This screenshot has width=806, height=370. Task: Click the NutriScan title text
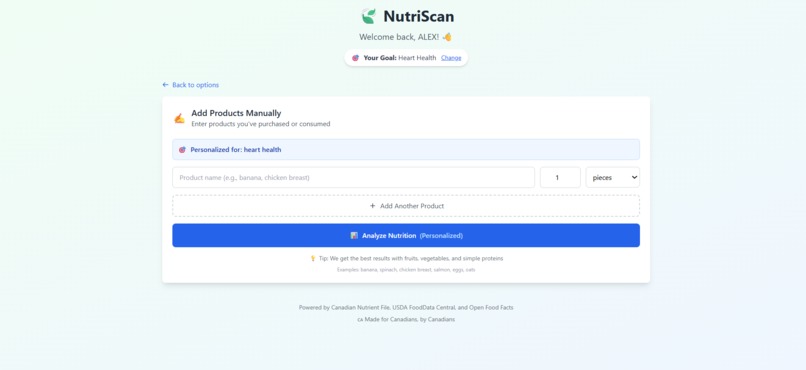[419, 16]
